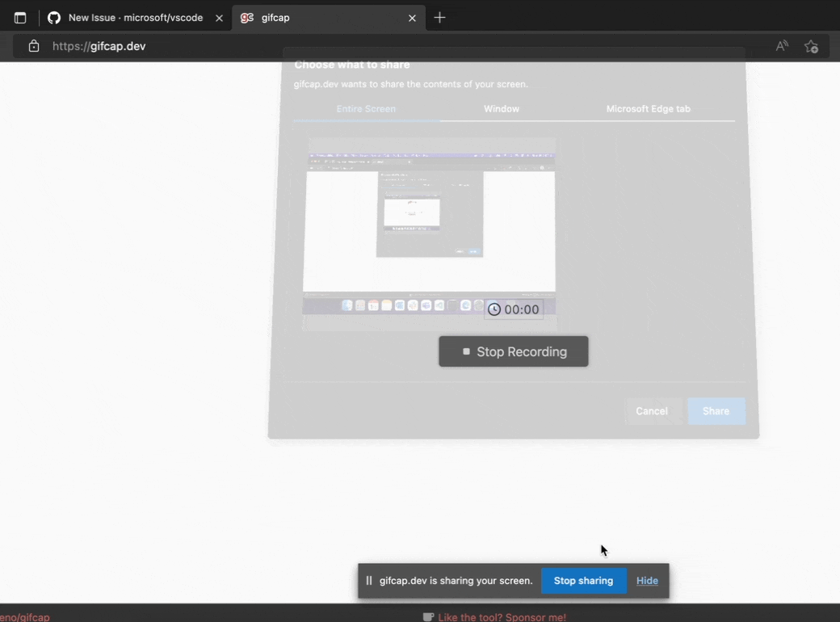Close the New Issue microsoft/vscode tab
This screenshot has width=840, height=622.
point(219,19)
